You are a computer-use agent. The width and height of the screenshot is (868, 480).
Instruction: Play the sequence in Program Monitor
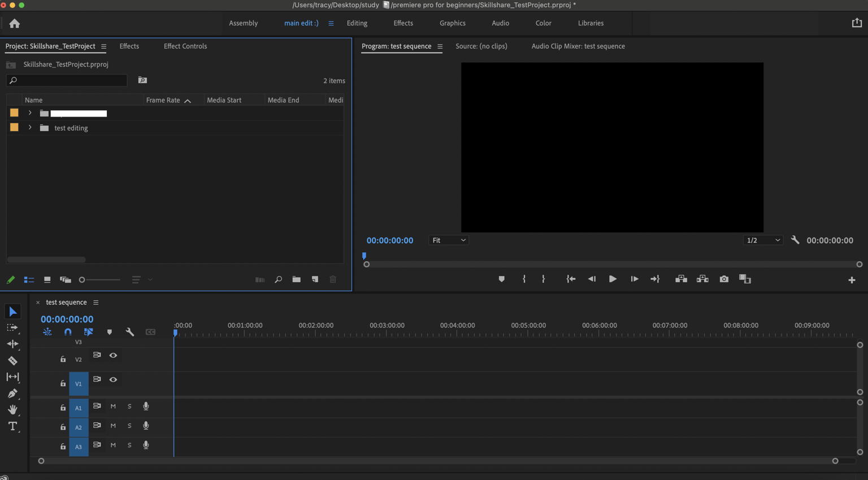[x=613, y=279]
